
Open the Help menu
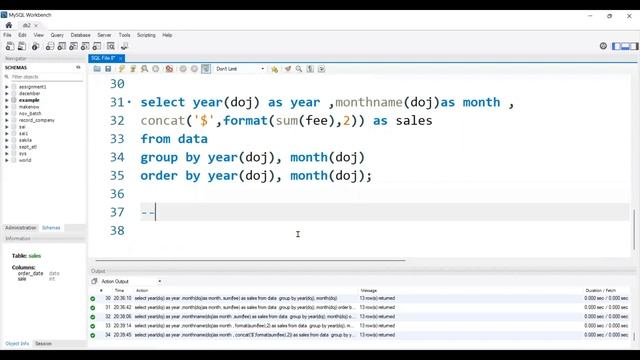click(x=167, y=35)
